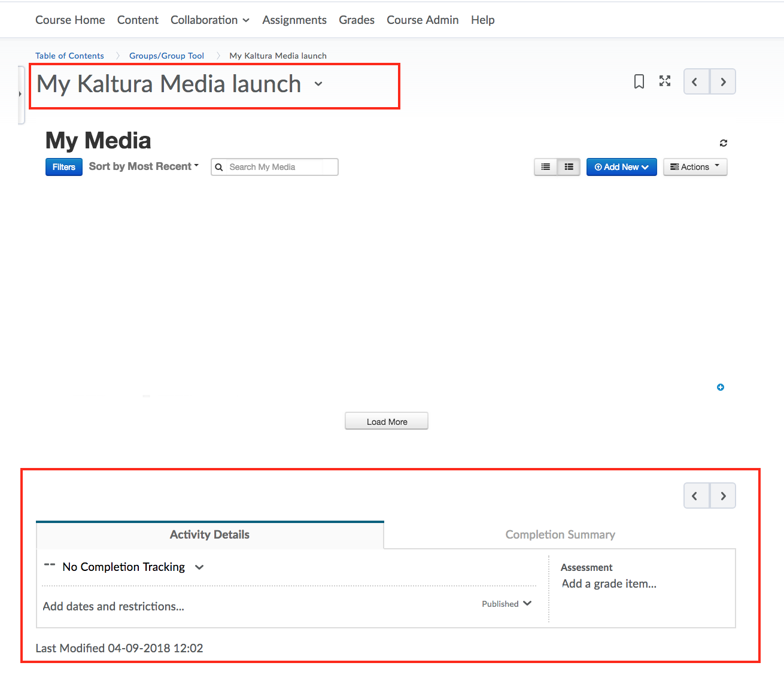Screen dimensions: 784x687
Task: Switch to collapsed list view
Action: 545,167
